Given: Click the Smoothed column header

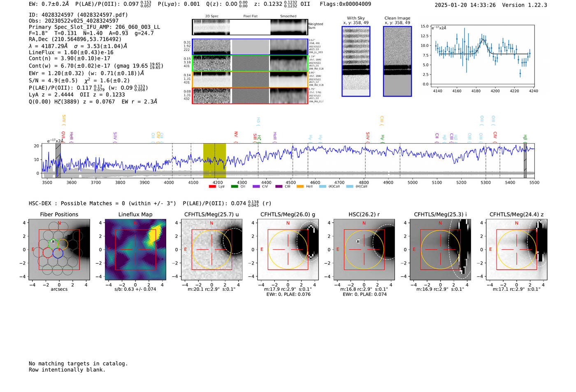Looking at the screenshot, I should click(x=288, y=16).
